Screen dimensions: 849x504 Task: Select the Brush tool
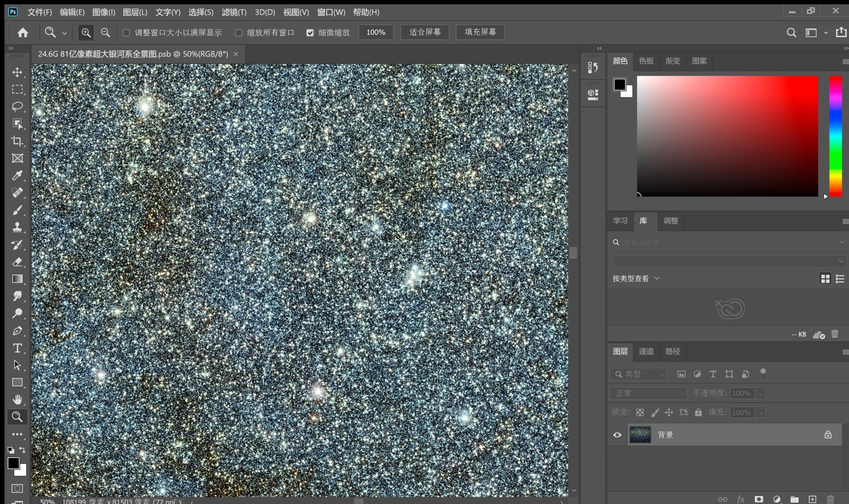pos(17,210)
